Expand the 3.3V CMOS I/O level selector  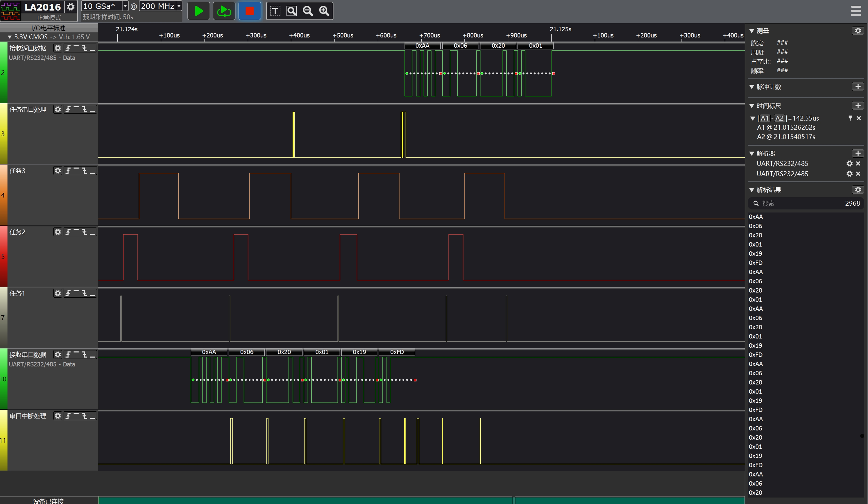coord(49,37)
